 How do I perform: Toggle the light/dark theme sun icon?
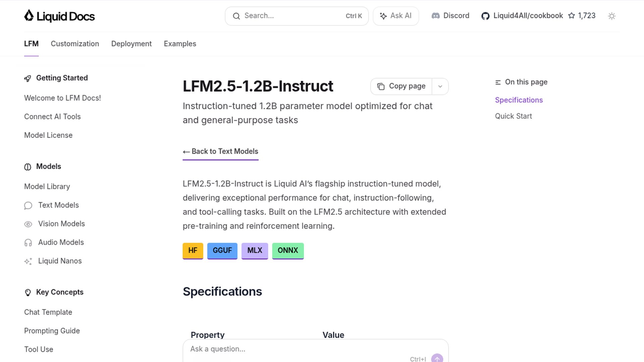(x=611, y=16)
